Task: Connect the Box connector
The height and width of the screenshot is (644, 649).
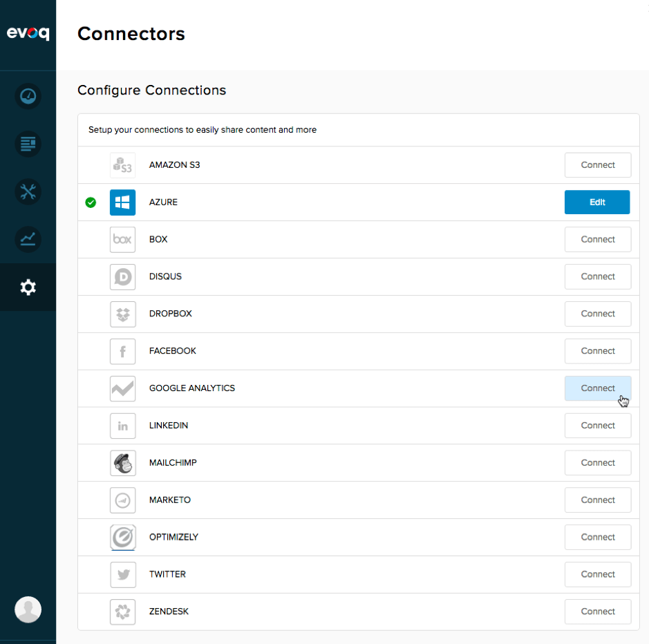Action: coord(598,239)
